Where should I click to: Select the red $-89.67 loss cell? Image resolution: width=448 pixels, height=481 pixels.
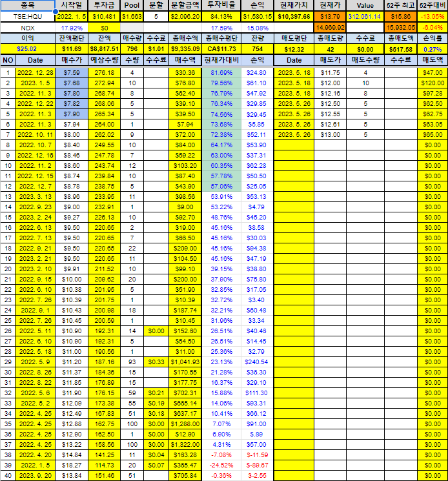(x=258, y=466)
